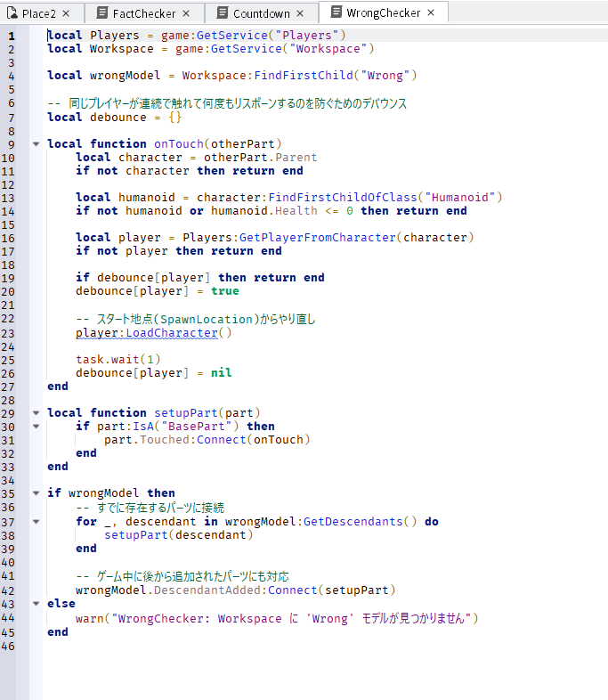
Task: Close the Place2 tab
Action: pos(66,13)
